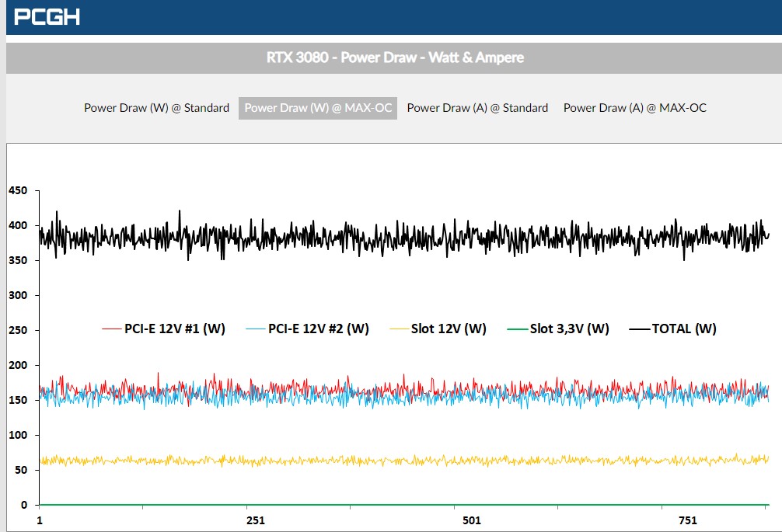Toggle PCI-E 12V #1 (W) legend entry
782x532 pixels.
[163, 329]
